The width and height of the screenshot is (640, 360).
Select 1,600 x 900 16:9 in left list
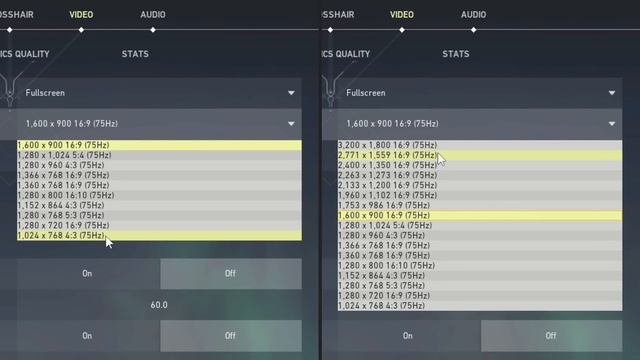159,145
